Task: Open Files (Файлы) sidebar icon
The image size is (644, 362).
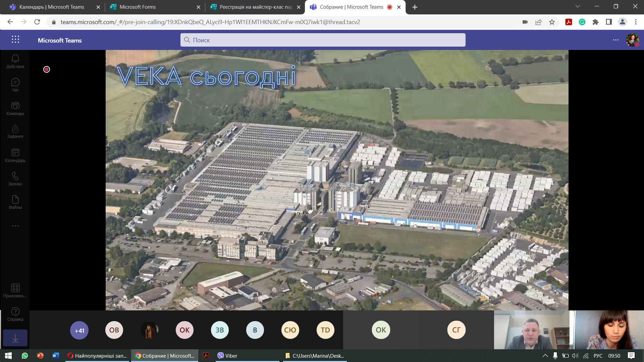Action: (x=15, y=202)
